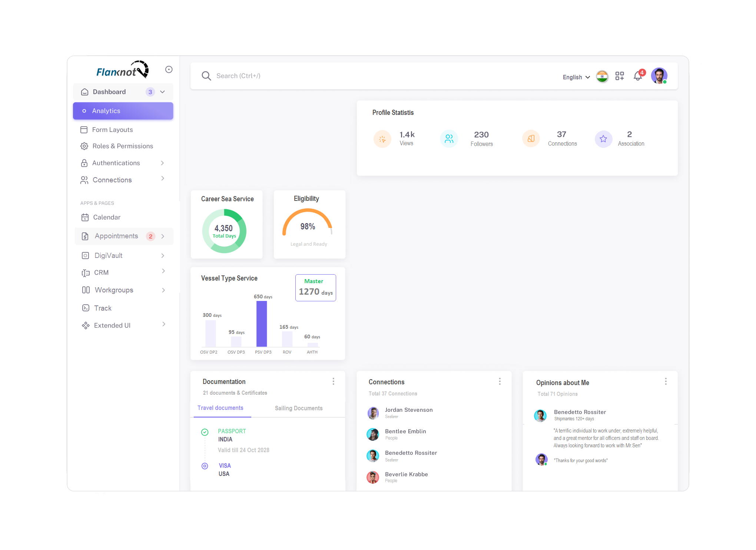Open Jordan Stevenson's profile thumbnail
Image resolution: width=756 pixels, height=550 pixels.
pyautogui.click(x=373, y=413)
